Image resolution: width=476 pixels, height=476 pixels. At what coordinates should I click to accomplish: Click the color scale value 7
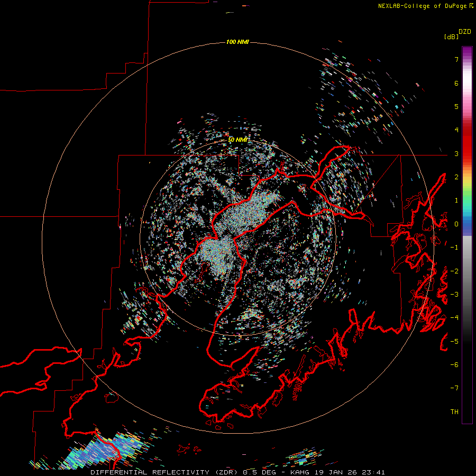[x=456, y=59]
